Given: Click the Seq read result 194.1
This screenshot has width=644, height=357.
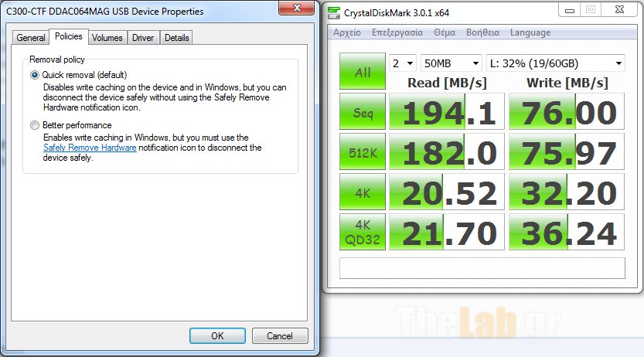Looking at the screenshot, I should [447, 111].
